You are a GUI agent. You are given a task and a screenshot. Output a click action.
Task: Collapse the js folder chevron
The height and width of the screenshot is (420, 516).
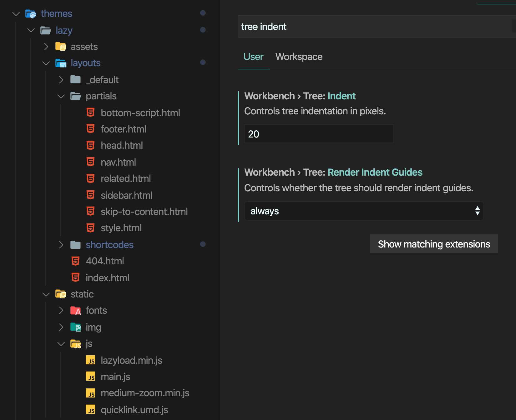coord(61,344)
